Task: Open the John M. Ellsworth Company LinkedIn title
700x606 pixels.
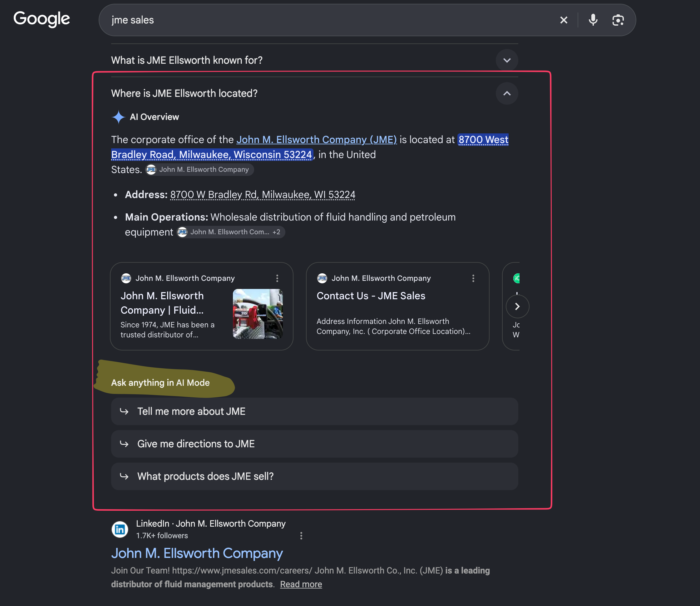Action: pyautogui.click(x=197, y=553)
